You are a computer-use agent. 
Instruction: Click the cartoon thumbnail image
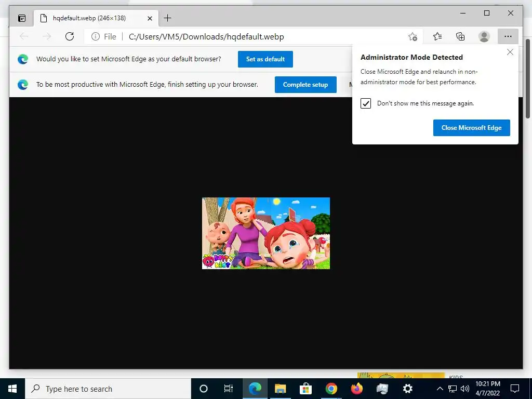266,233
